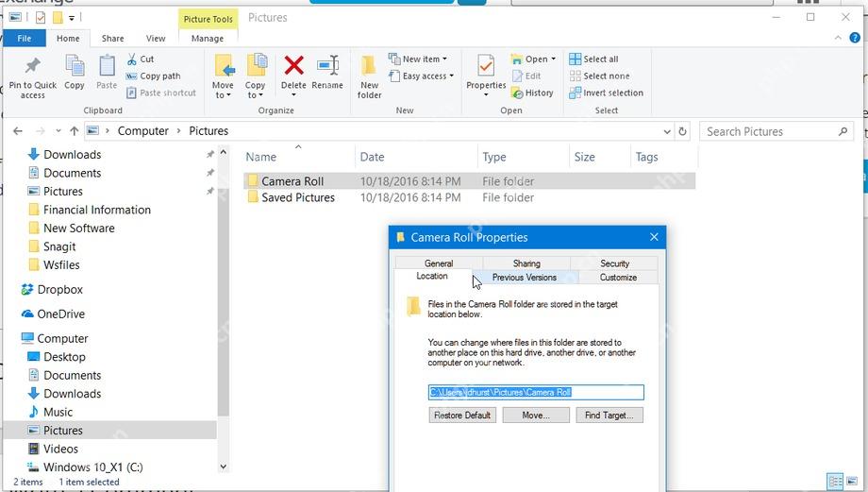Sort by the Type column header
This screenshot has height=492, width=868.
494,157
